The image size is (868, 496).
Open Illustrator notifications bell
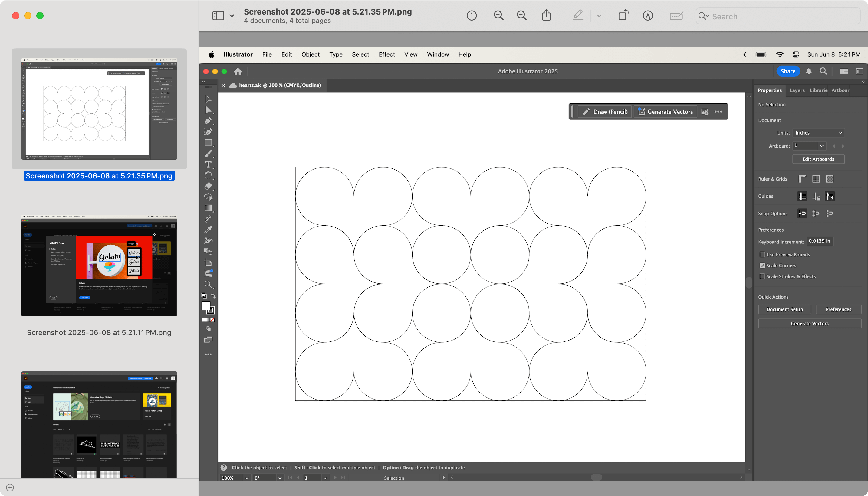[x=809, y=71]
